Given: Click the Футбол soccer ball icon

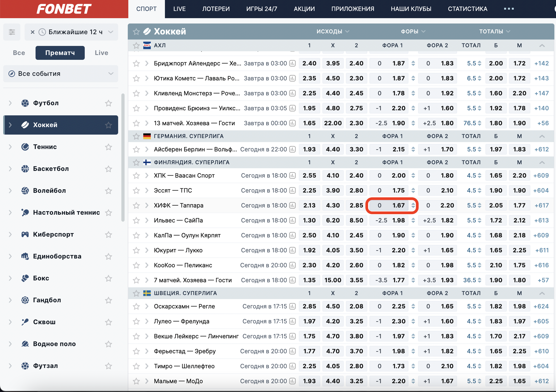Looking at the screenshot, I should tap(25, 103).
